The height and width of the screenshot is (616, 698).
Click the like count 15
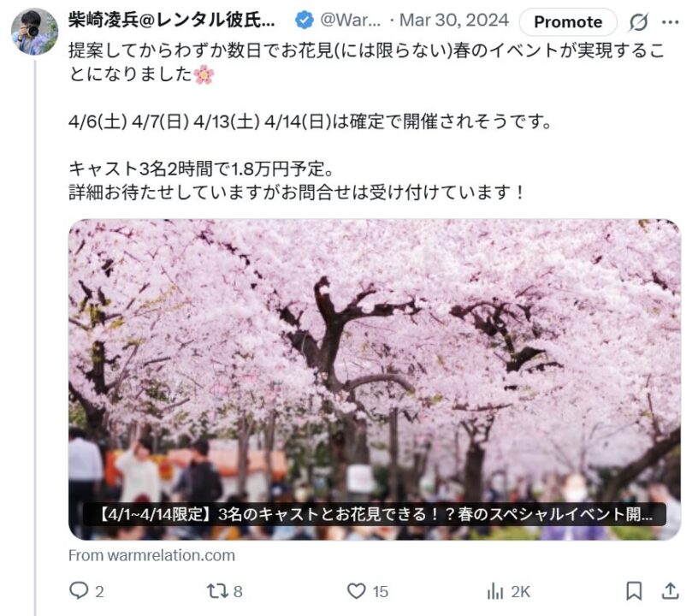point(380,591)
